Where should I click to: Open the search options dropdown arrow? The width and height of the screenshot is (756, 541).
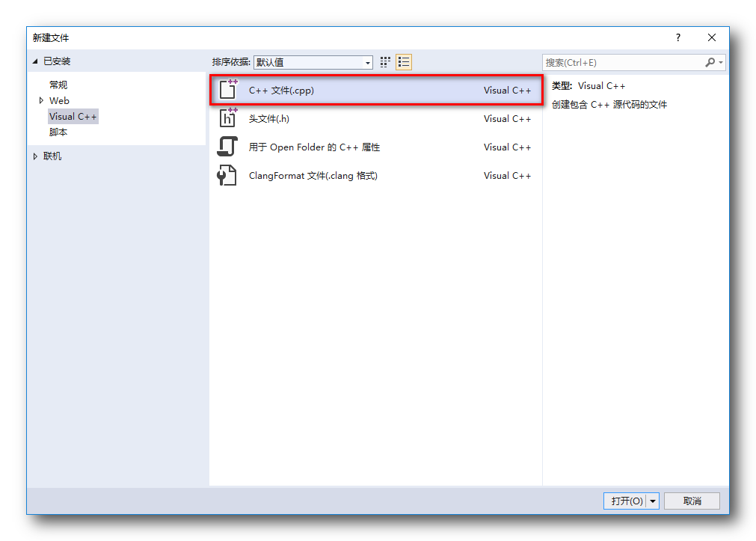point(721,62)
